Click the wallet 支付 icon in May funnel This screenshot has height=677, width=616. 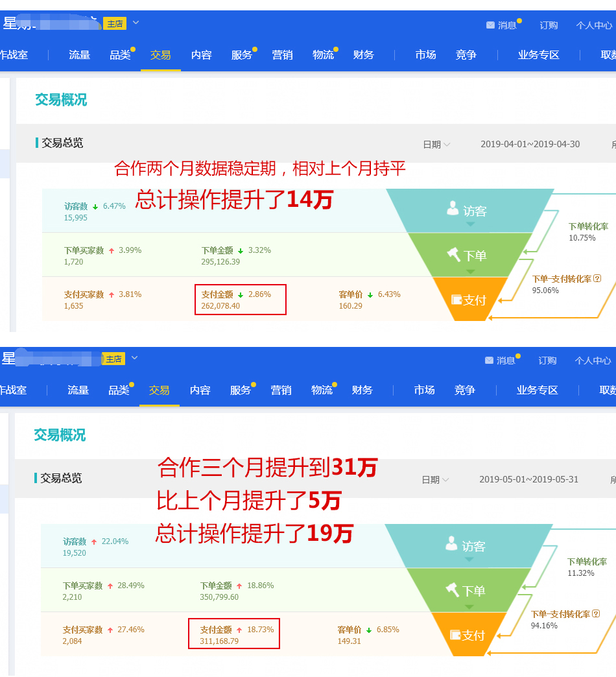tap(455, 635)
